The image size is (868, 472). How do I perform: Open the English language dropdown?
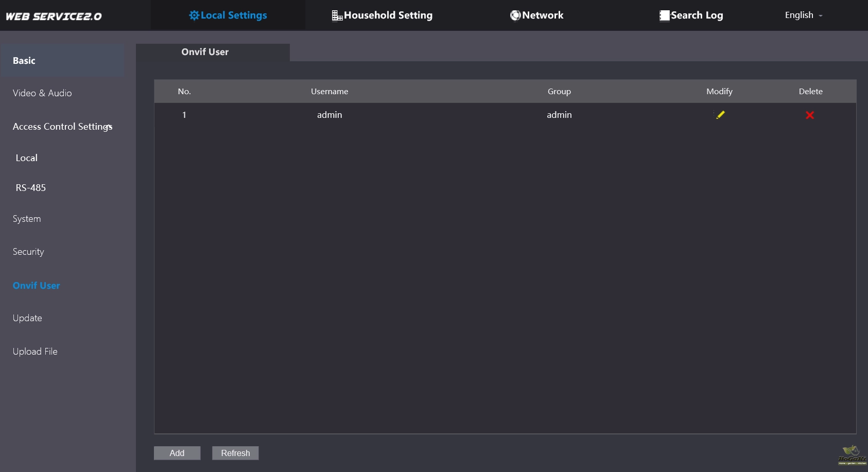tap(803, 15)
